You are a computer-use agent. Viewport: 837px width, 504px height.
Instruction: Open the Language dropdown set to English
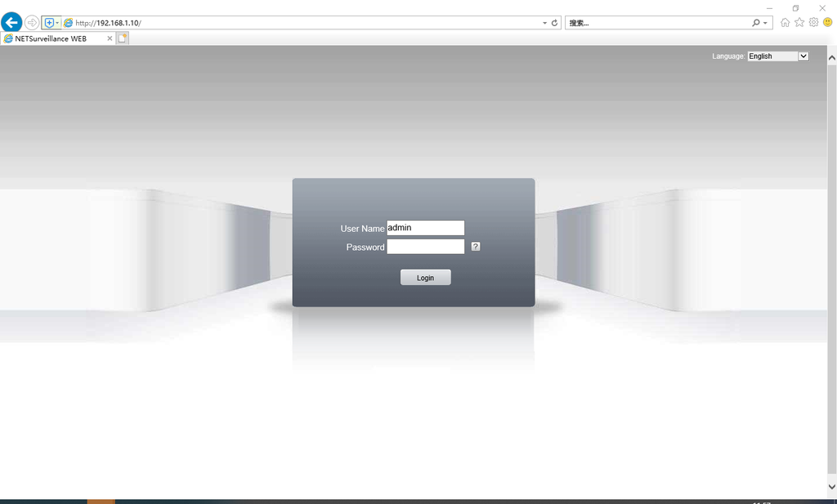(778, 56)
